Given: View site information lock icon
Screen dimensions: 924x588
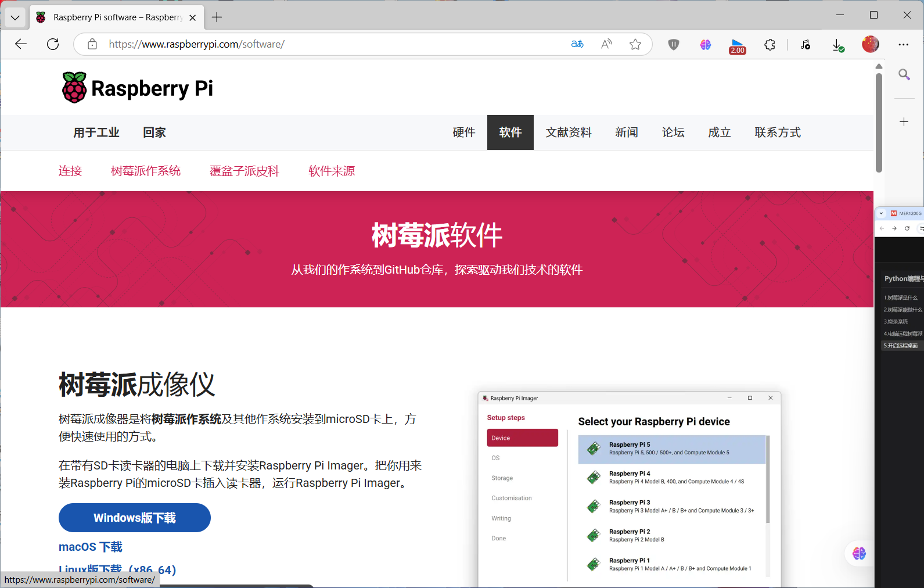Looking at the screenshot, I should 92,44.
